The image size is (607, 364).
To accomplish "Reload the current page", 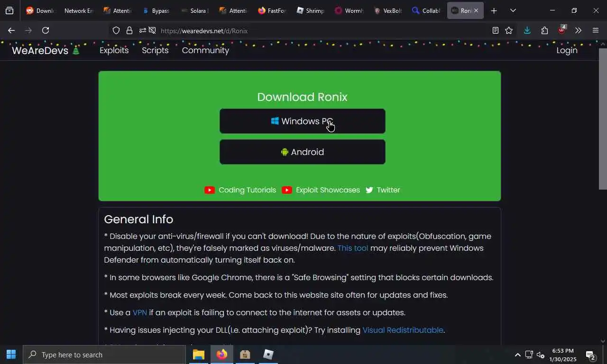I will click(x=46, y=30).
